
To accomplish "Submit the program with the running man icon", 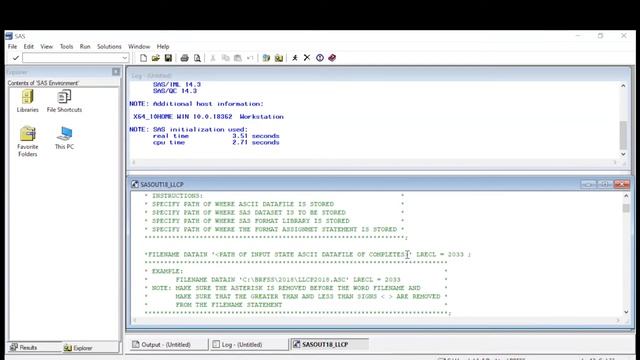I will coord(295,58).
